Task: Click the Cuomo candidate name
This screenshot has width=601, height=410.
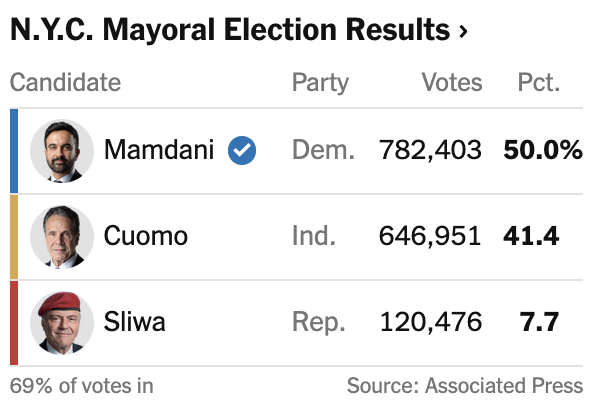Action: tap(146, 237)
